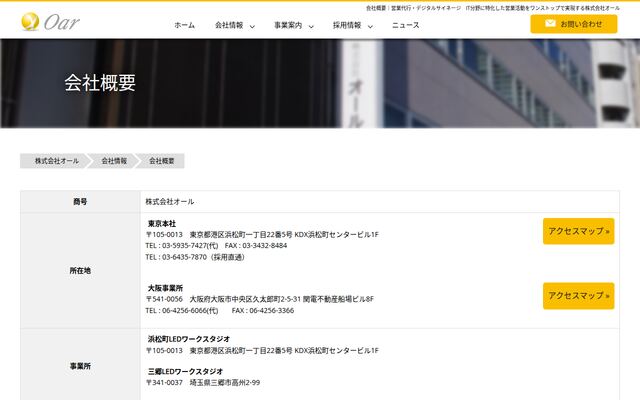This screenshot has width=640, height=400.
Task: Click the TEL 03-6435-7870 recruitment line
Action: (x=195, y=257)
